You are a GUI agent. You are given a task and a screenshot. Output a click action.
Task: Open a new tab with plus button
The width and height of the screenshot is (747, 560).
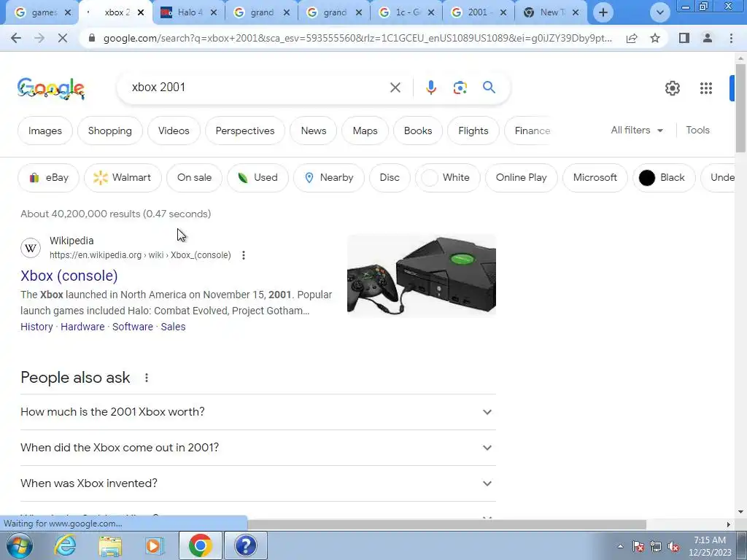coord(603,12)
